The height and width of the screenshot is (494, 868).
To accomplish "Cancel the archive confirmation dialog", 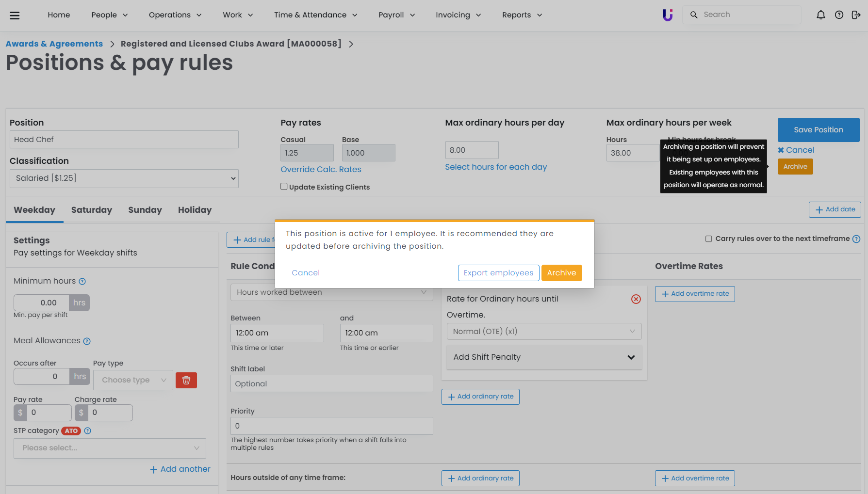I will 306,273.
